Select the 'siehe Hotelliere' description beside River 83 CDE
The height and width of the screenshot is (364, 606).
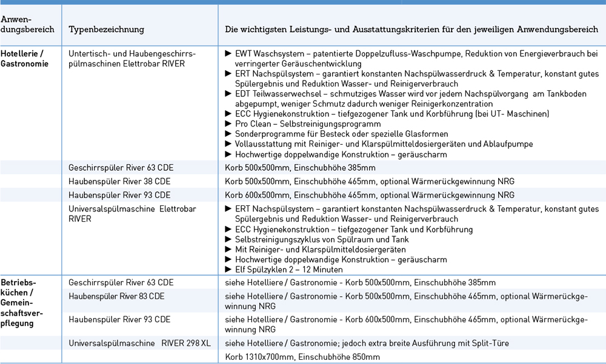tap(406, 302)
